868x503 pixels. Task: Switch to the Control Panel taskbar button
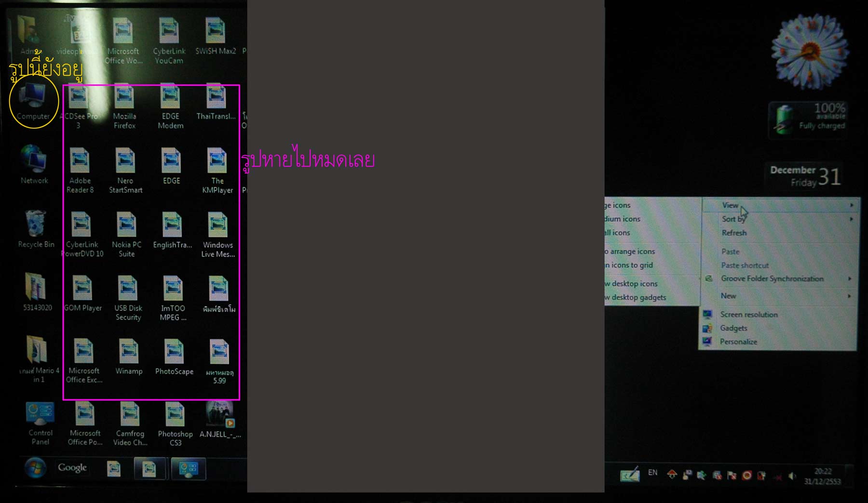coord(189,469)
